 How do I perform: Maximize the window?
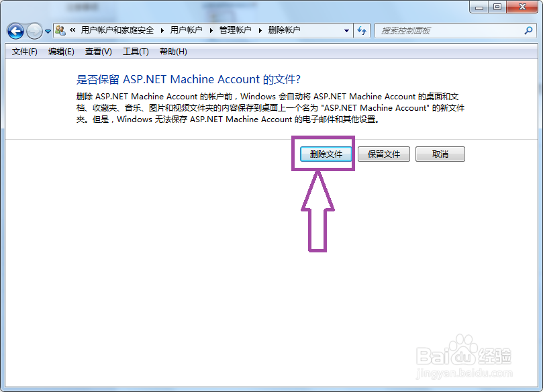(497, 7)
